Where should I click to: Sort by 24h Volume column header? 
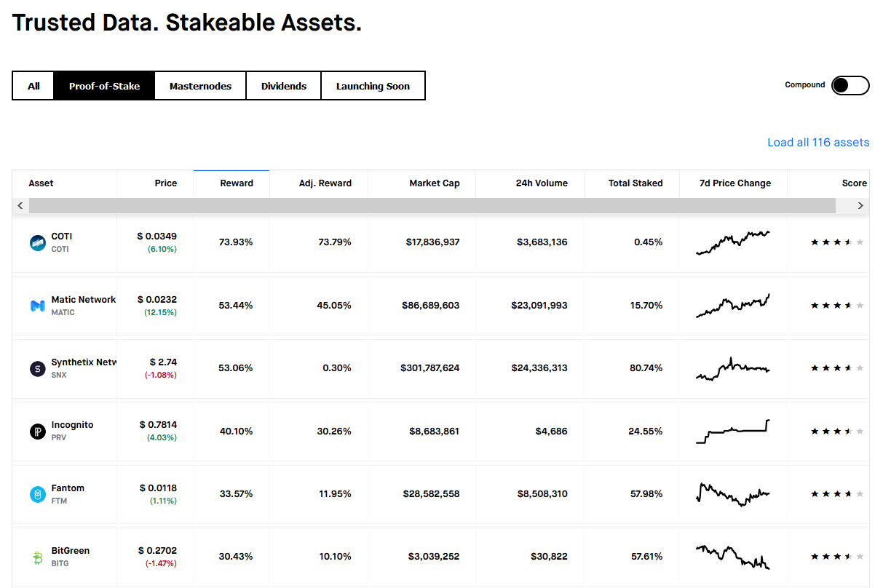[x=542, y=183]
